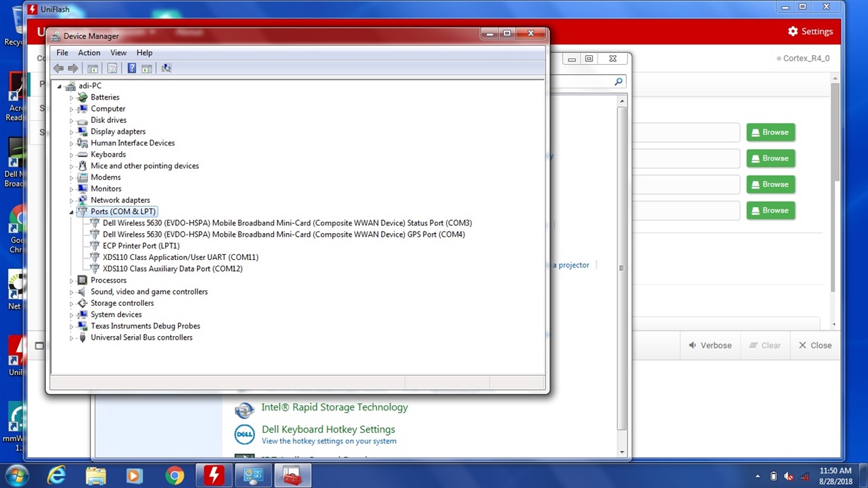Screen dimensions: 868x488
Task: Collapse the Ports (COM & LPT) category
Action: click(71, 212)
